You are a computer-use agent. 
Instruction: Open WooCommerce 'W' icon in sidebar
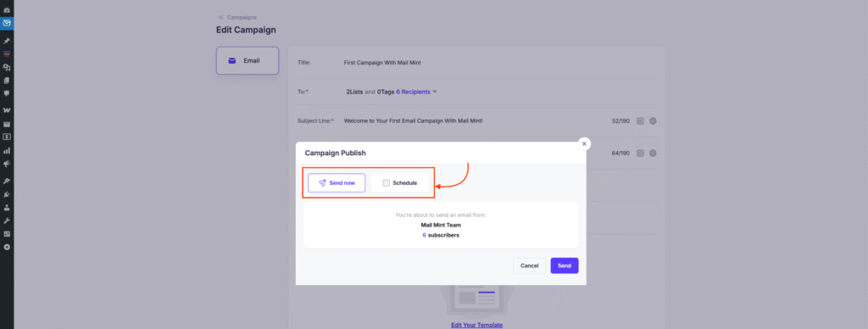point(7,111)
